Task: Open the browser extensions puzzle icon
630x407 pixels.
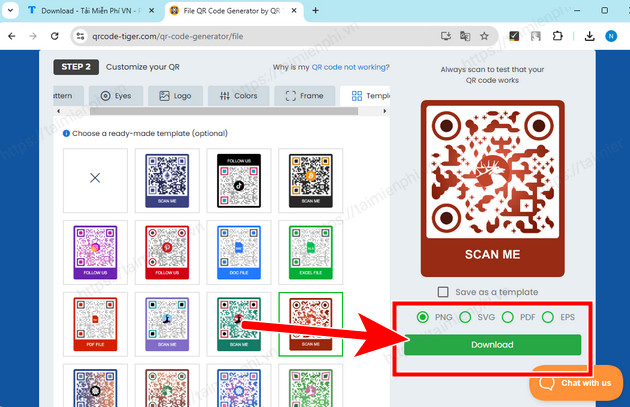Action: click(557, 36)
